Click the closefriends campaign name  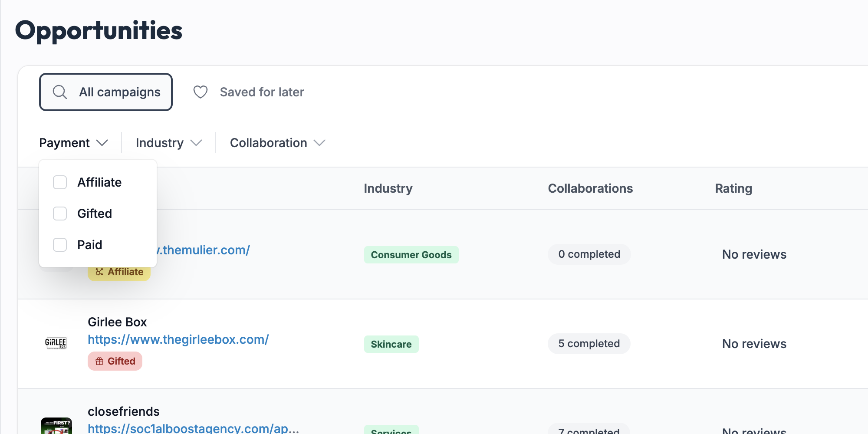click(124, 411)
